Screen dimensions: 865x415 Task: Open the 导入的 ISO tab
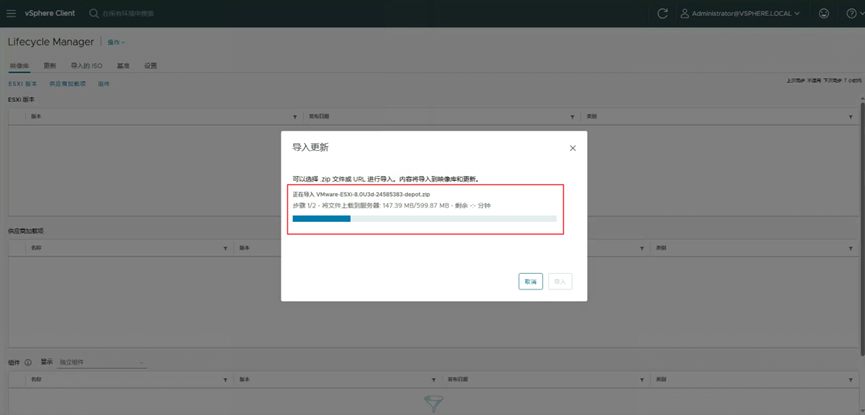(87, 66)
